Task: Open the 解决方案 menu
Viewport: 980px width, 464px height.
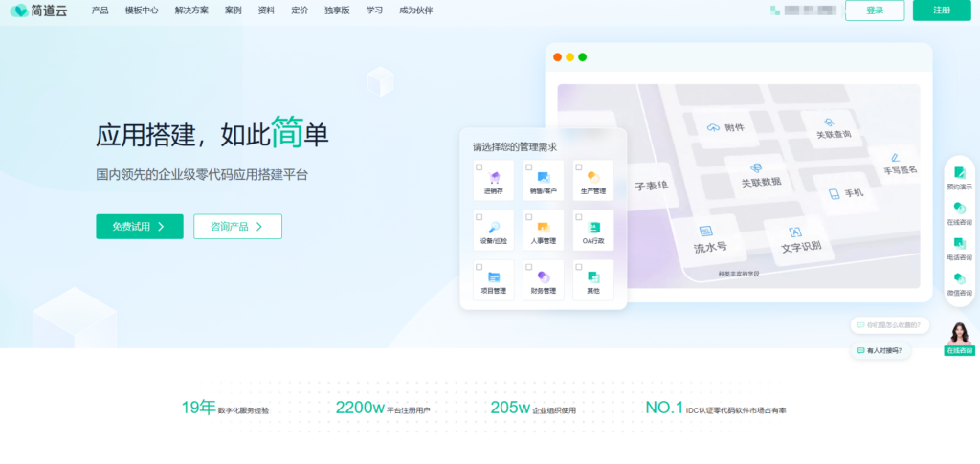Action: pos(191,11)
